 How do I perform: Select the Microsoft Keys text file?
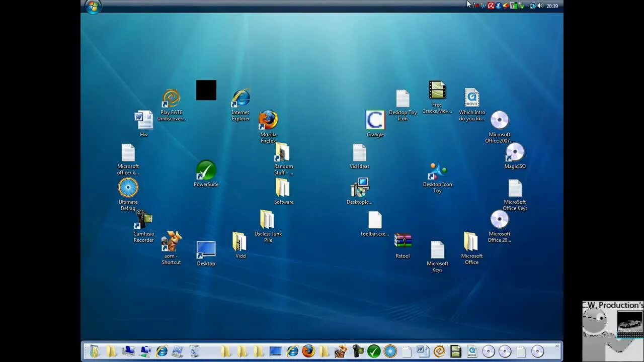[x=437, y=257]
